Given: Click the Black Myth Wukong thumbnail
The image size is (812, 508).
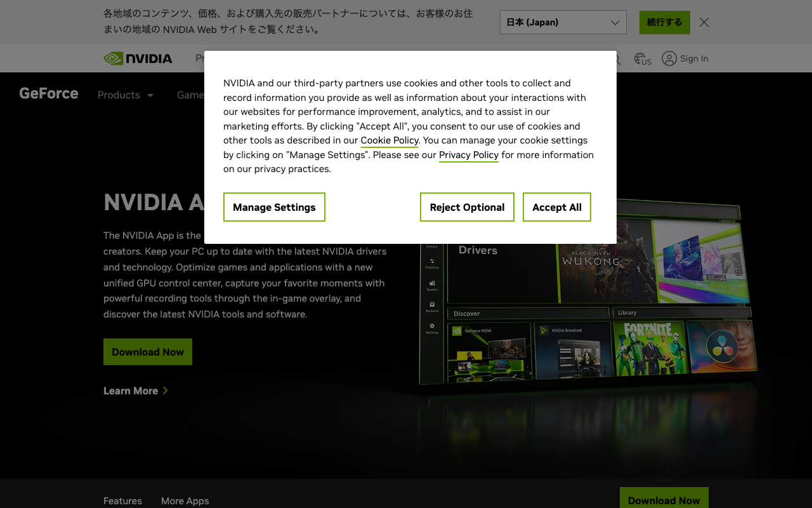Looking at the screenshot, I should pyautogui.click(x=606, y=262).
